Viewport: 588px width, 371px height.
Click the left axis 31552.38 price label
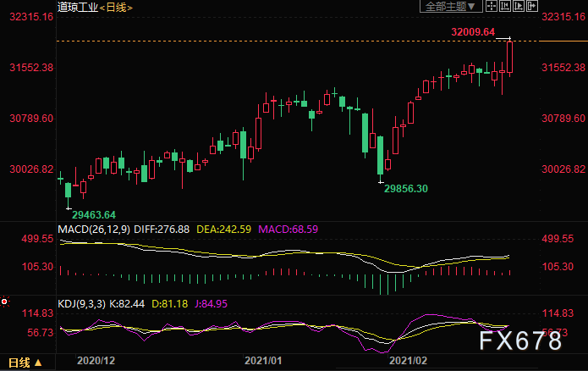(31, 68)
